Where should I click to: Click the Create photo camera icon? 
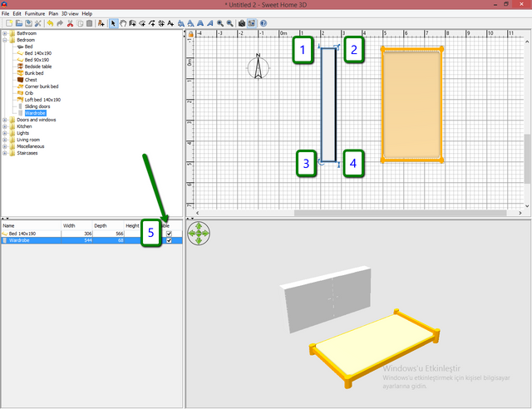242,23
